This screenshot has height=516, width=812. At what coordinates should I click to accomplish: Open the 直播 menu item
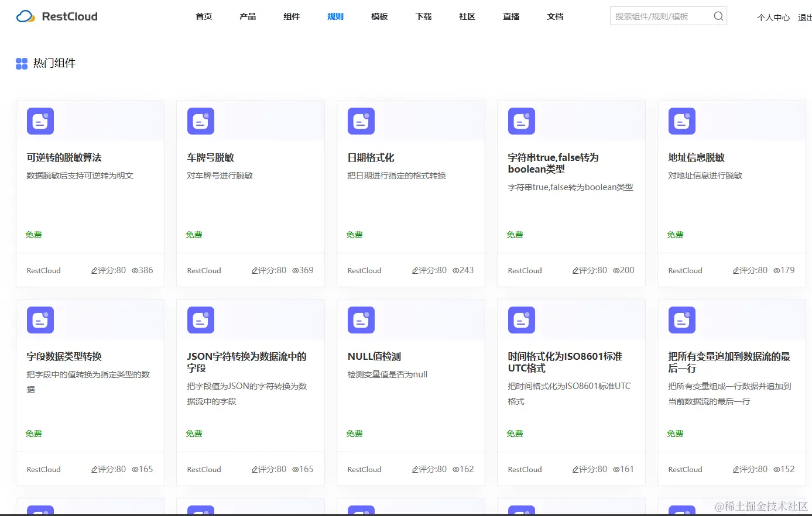click(511, 16)
